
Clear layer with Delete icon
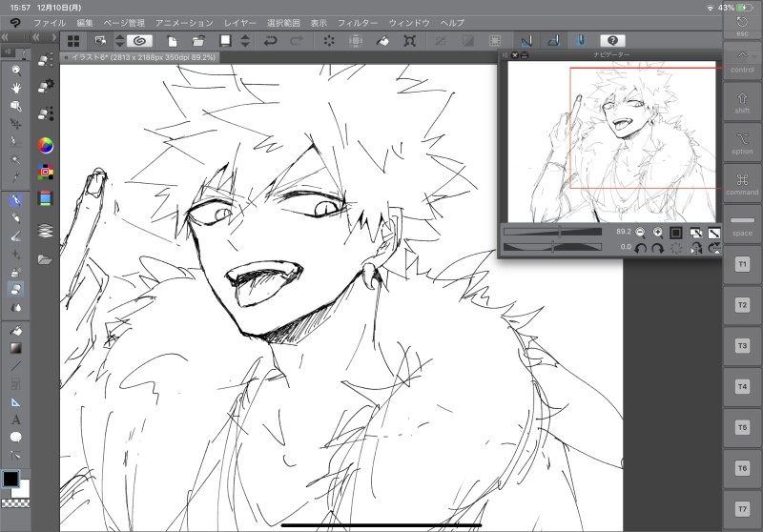pyautogui.click(x=329, y=41)
